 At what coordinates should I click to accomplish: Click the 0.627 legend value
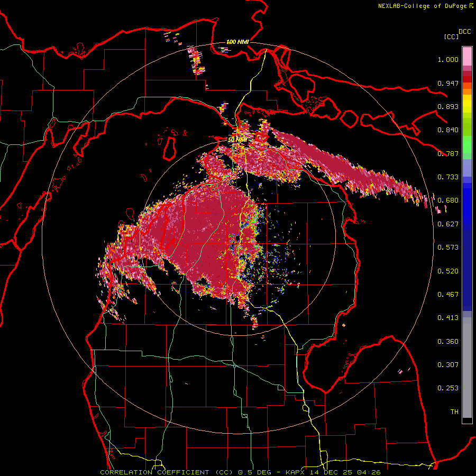[x=448, y=224]
